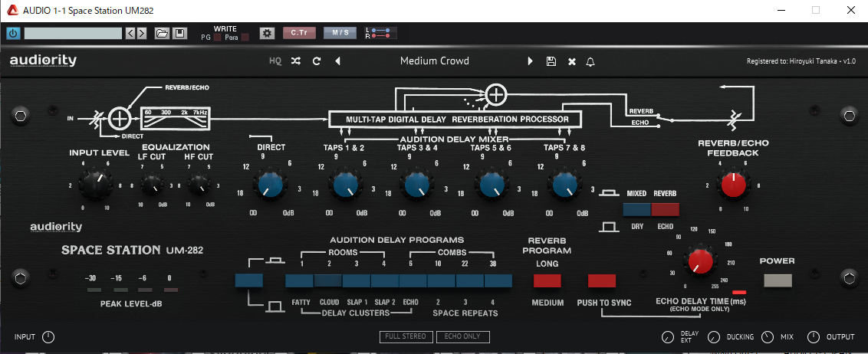Switch off the POWER button
The height and width of the screenshot is (354, 868).
(778, 280)
